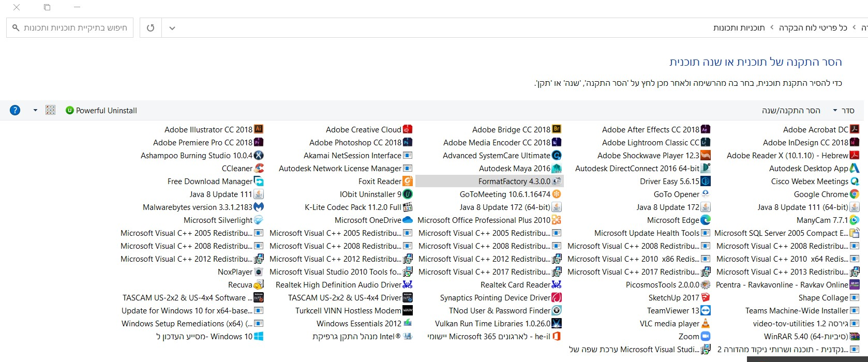
Task: Click the תוכניות ותכונות breadcrumb link
Action: 739,28
